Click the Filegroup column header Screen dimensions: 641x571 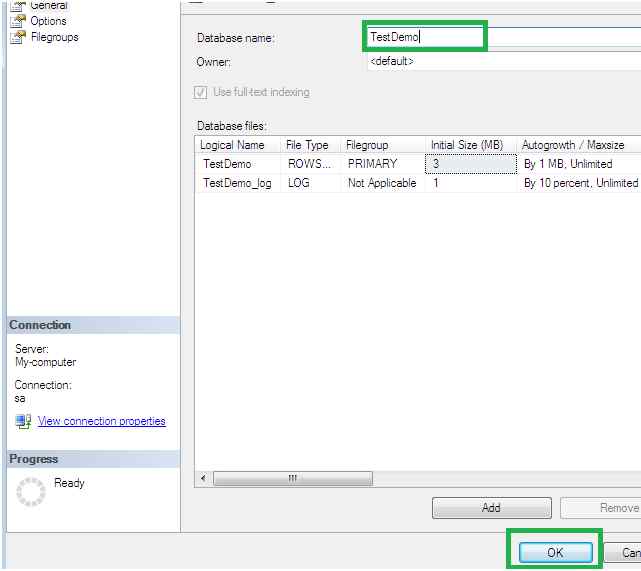(x=383, y=145)
